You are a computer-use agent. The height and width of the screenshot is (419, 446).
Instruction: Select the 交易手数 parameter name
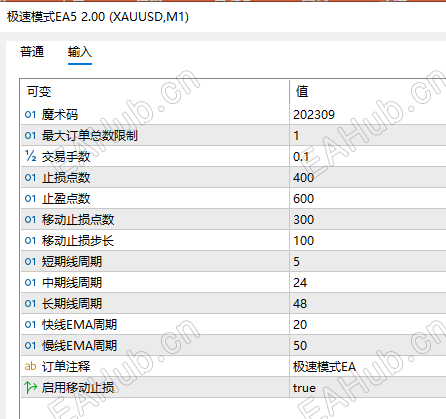pyautogui.click(x=66, y=157)
